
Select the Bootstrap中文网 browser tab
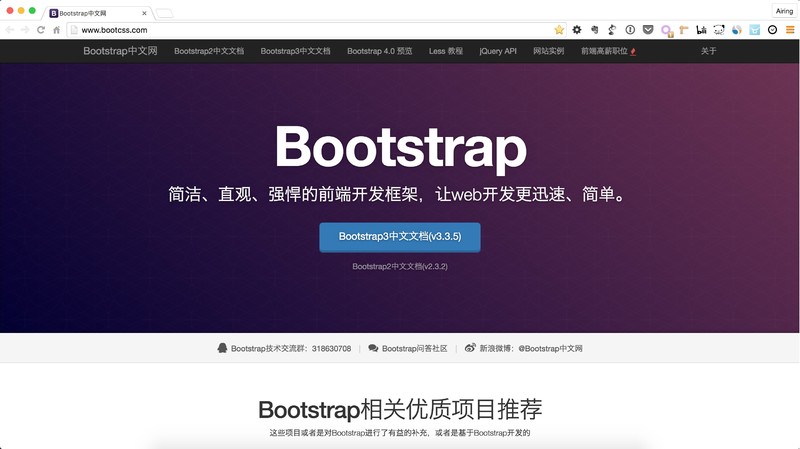coord(97,13)
